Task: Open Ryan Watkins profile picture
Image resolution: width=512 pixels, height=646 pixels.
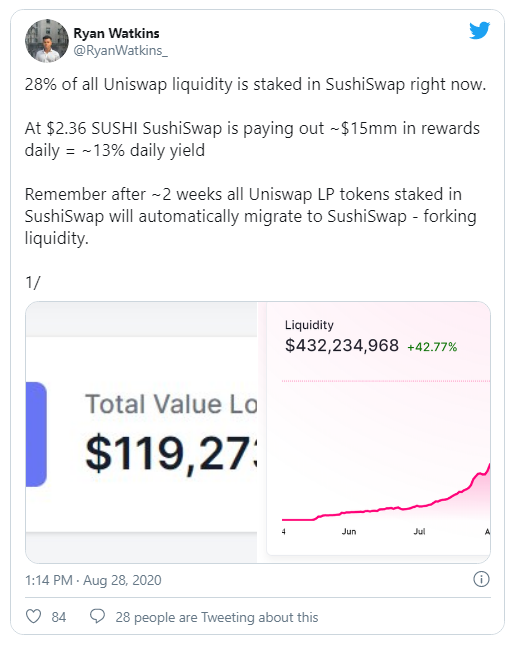Action: (x=47, y=40)
